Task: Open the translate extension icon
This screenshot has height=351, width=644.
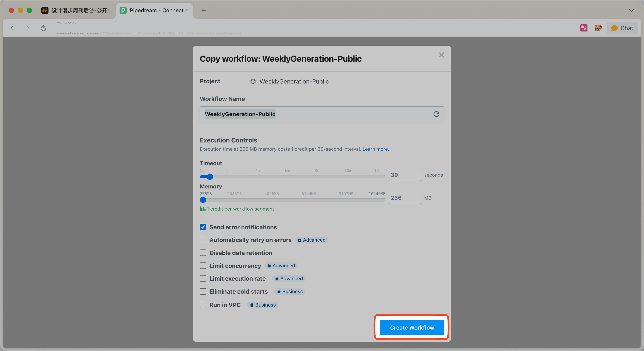Action: [x=583, y=28]
